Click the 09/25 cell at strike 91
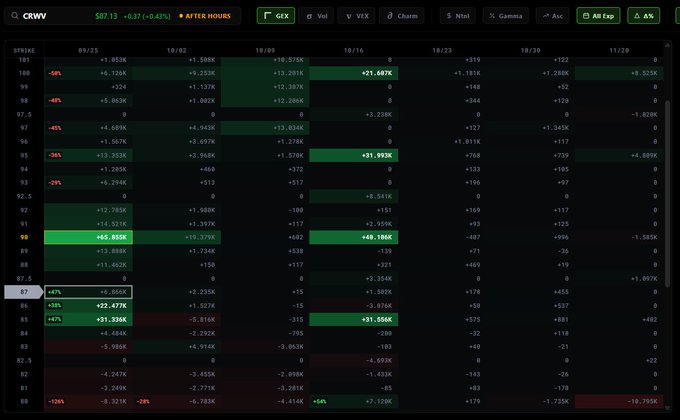The image size is (680, 420). click(88, 224)
